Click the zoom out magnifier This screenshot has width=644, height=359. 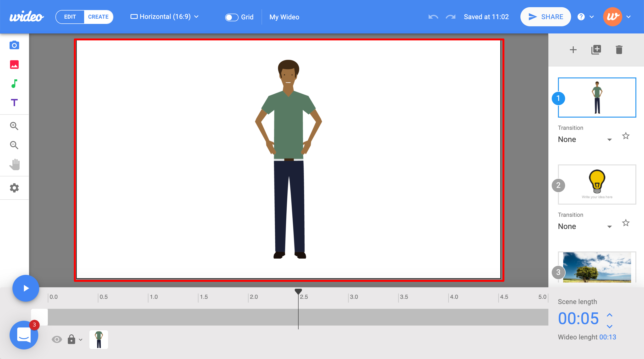(x=14, y=145)
